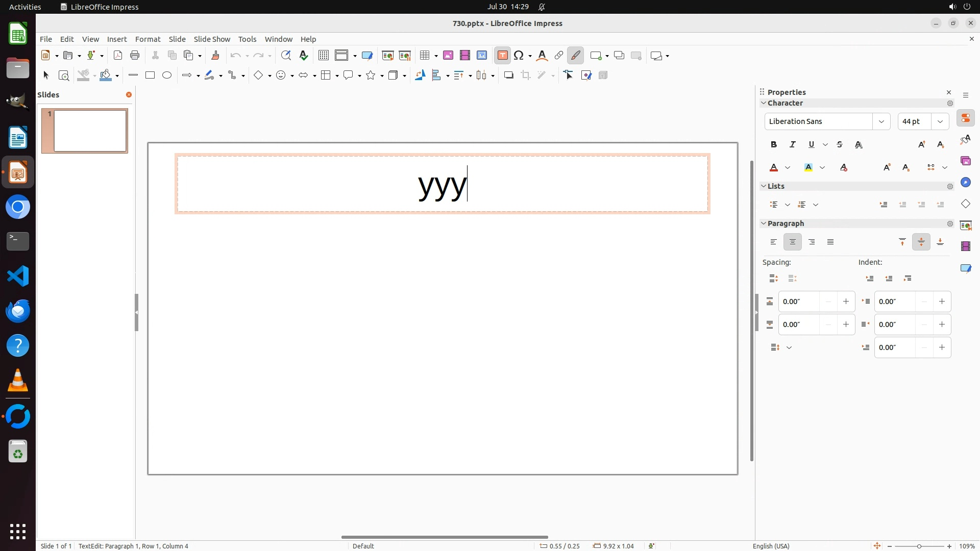
Task: Open the font size dropdown
Action: tap(940, 121)
